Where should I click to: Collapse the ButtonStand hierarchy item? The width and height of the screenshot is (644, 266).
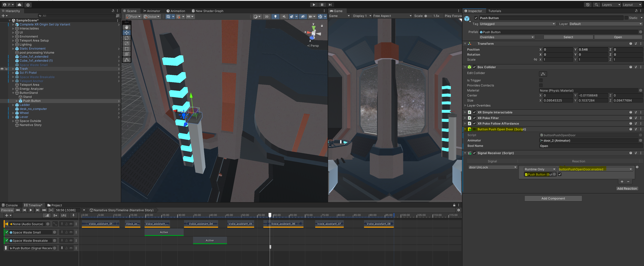coord(13,93)
